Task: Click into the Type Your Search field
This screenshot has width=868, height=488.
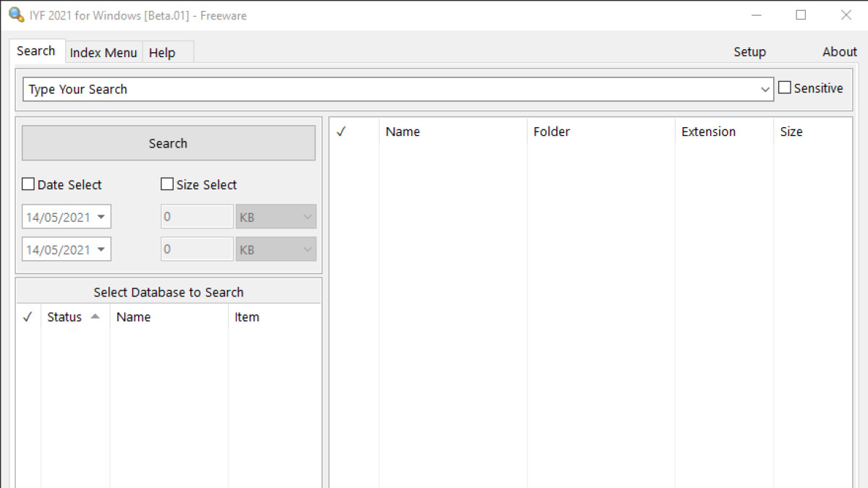Action: click(x=391, y=90)
